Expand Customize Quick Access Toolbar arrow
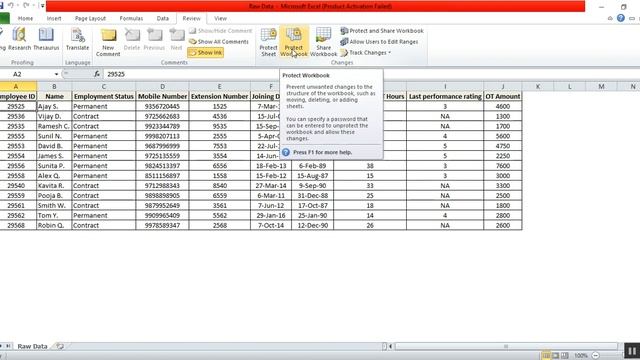 click(x=42, y=5)
